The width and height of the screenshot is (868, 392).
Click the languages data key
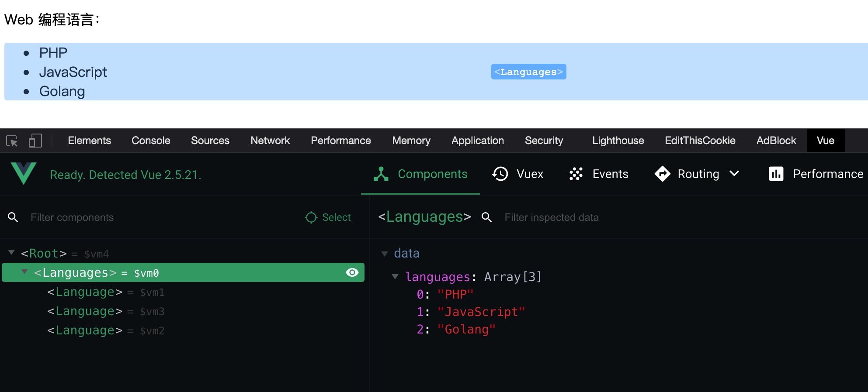pyautogui.click(x=437, y=277)
